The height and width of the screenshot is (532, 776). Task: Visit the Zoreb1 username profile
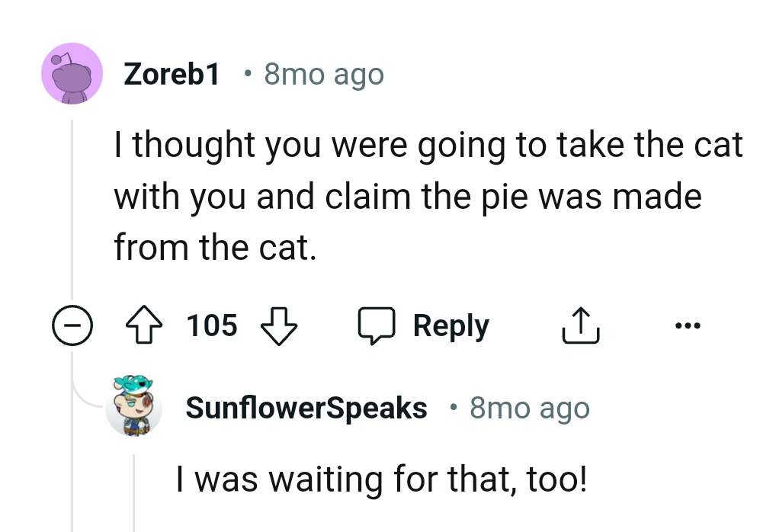172,74
